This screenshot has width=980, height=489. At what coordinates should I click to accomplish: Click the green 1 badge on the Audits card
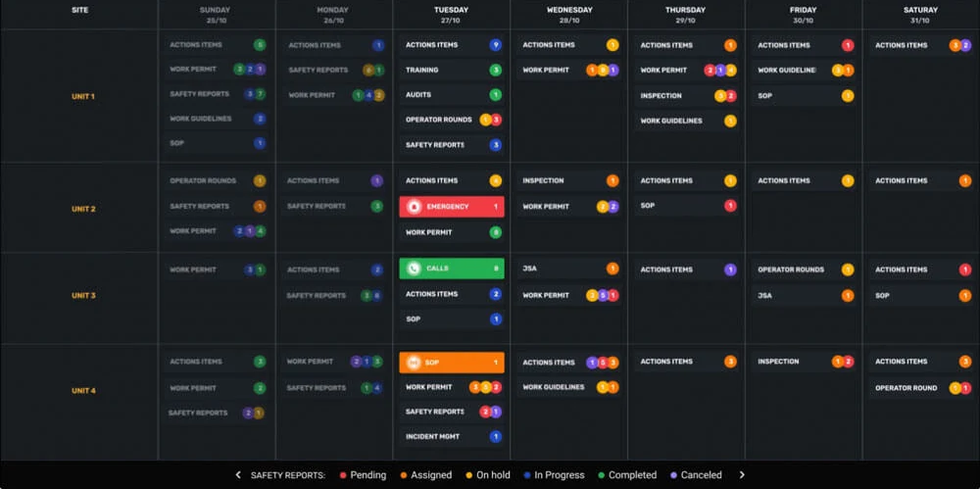click(496, 95)
